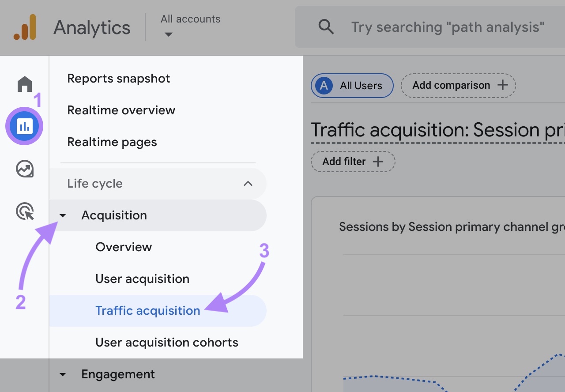Screen dimensions: 565x392
Task: Open the Explore section icon
Action: pyautogui.click(x=24, y=169)
